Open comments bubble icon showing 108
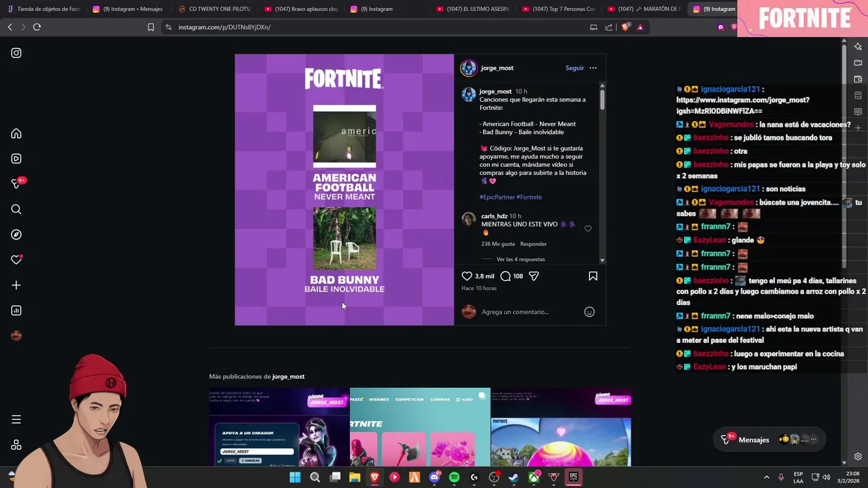The width and height of the screenshot is (868, 488). point(505,276)
